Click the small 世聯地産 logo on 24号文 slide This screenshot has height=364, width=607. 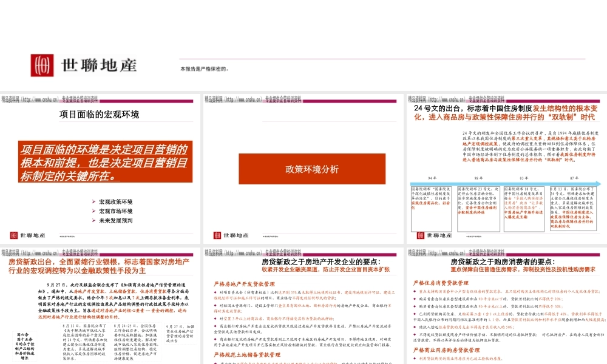[x=435, y=235]
